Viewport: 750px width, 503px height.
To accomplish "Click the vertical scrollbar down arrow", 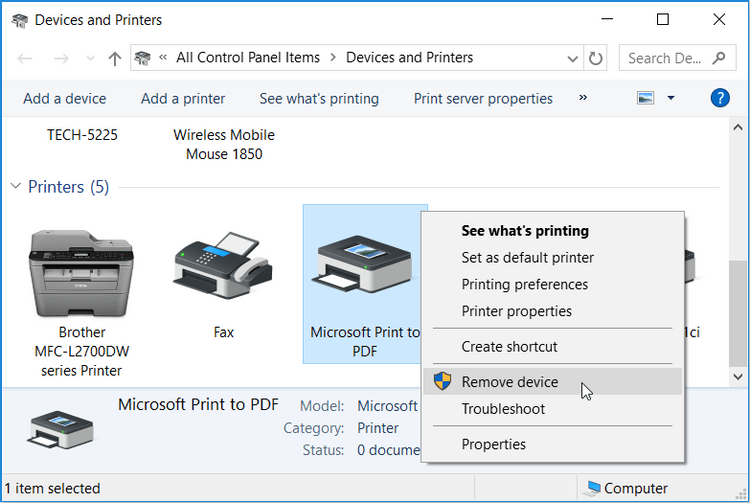I will click(738, 376).
